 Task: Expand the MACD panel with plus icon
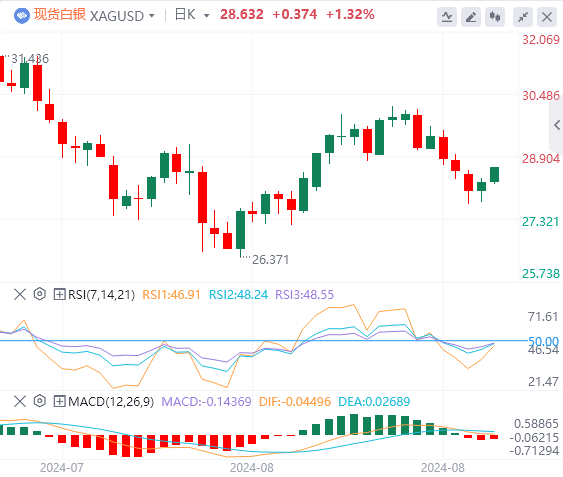59,401
